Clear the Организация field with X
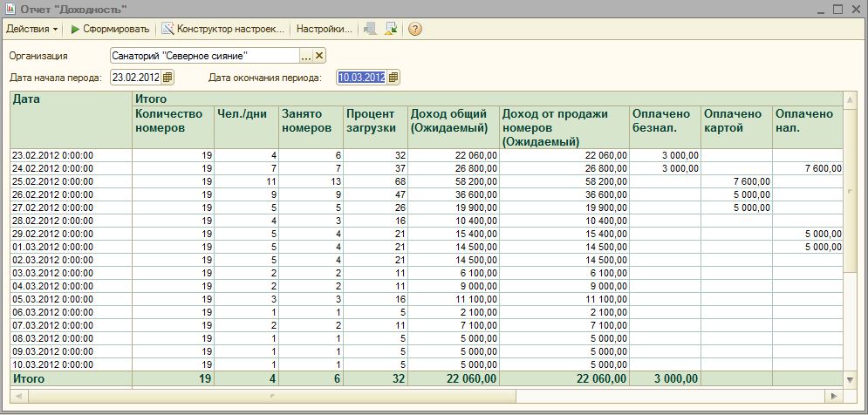Viewport: 868px width, 415px height. pyautogui.click(x=319, y=55)
